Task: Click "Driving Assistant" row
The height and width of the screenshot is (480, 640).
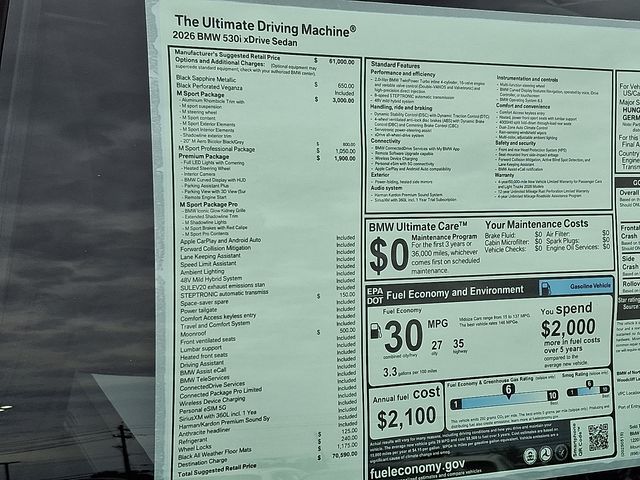Action: [x=202, y=364]
